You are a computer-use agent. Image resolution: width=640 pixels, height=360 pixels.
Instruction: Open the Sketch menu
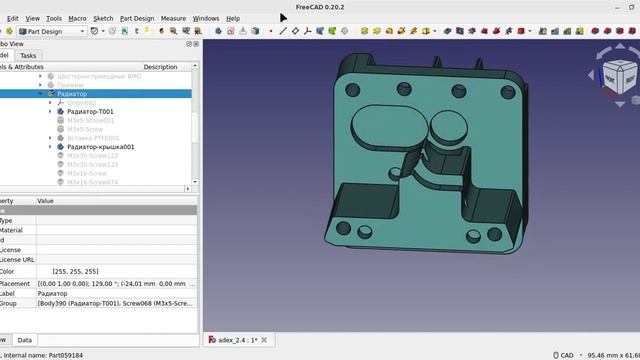(103, 18)
